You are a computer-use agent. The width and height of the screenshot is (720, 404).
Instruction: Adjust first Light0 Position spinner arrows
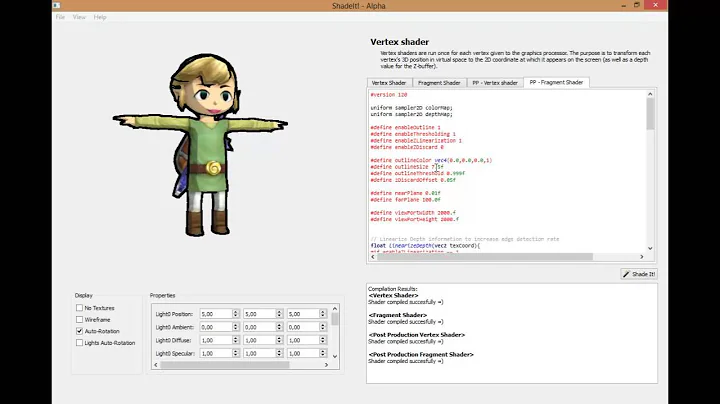pyautogui.click(x=236, y=314)
